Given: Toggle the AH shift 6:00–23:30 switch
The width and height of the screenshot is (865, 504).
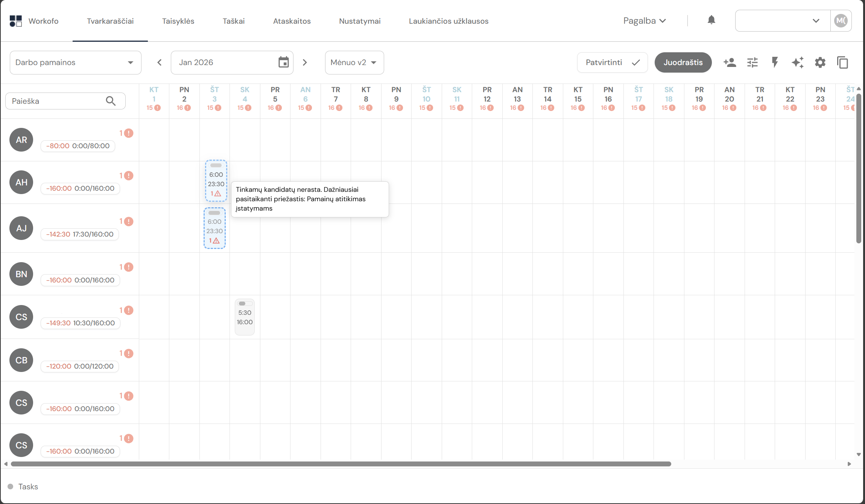Looking at the screenshot, I should click(216, 165).
